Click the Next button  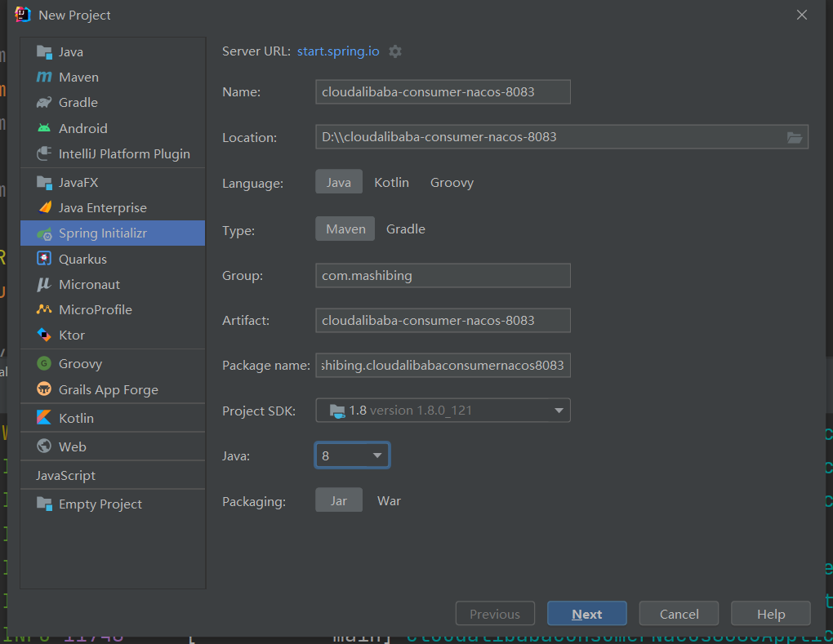[587, 614]
